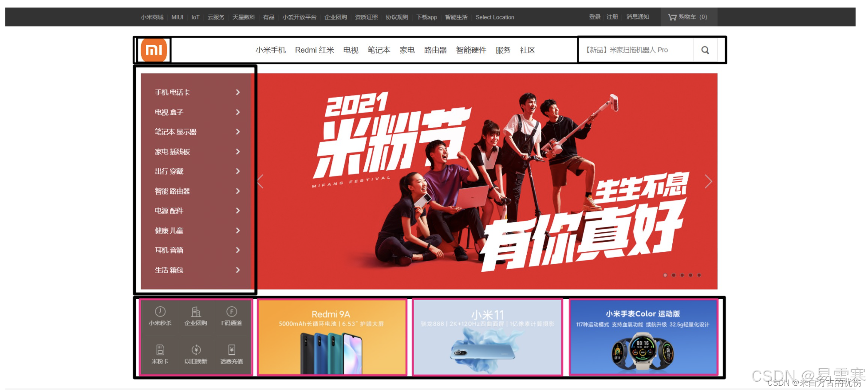Open the shopping cart icon

(672, 17)
